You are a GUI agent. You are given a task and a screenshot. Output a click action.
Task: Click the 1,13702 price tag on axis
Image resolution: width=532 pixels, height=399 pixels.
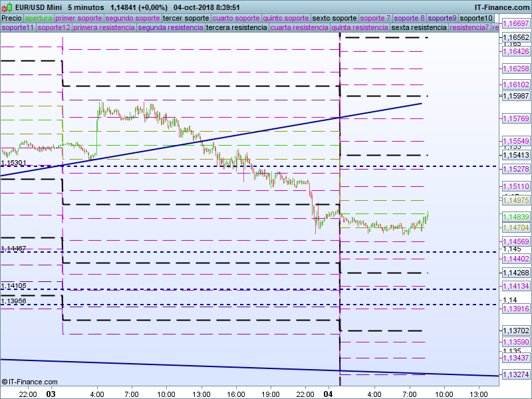(x=516, y=331)
